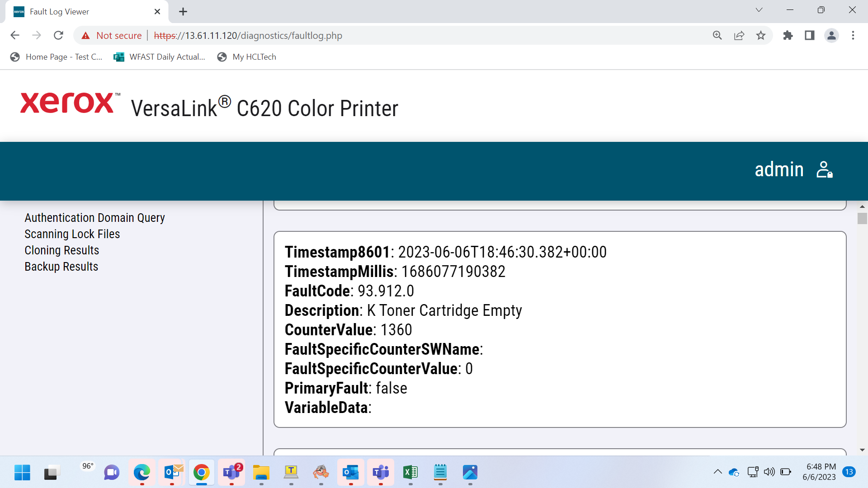Bookmark this page with the star icon
This screenshot has height=488, width=868.
[761, 35]
